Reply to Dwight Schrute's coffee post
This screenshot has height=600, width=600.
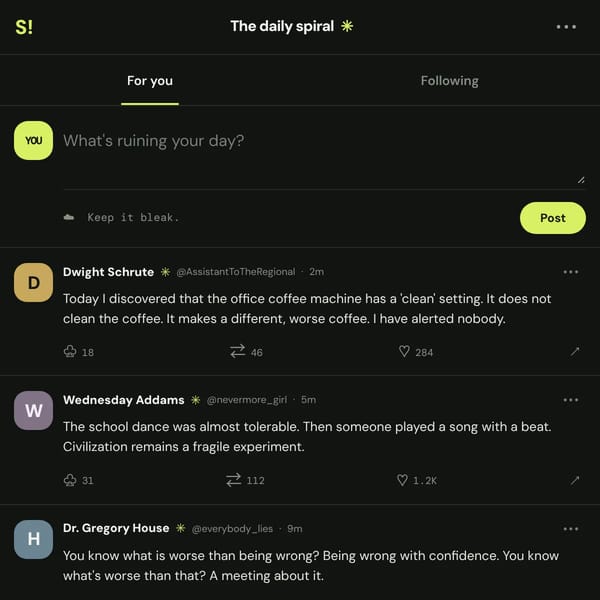70,351
